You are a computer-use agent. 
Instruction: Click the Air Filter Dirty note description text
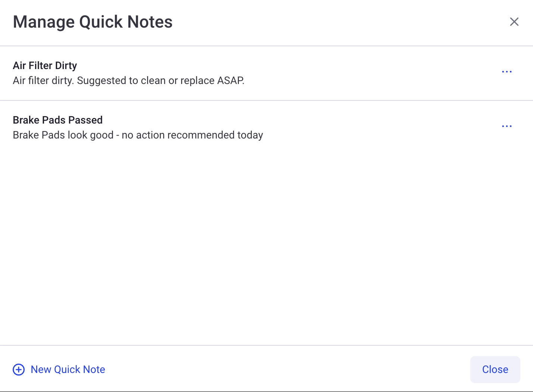click(x=128, y=80)
